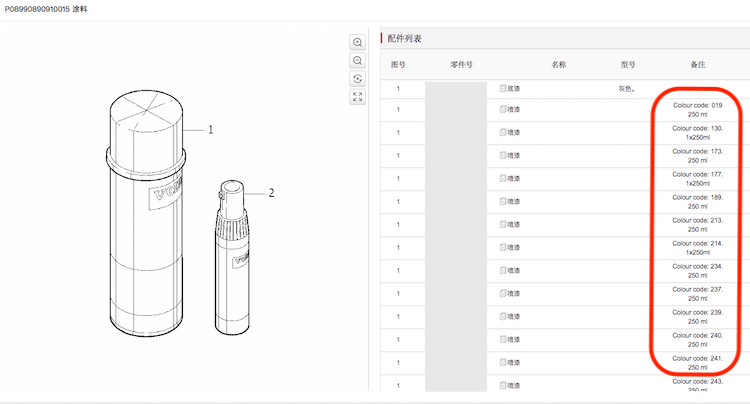Image resolution: width=750 pixels, height=404 pixels.
Task: Select the 底漆 part name
Action: tap(514, 88)
